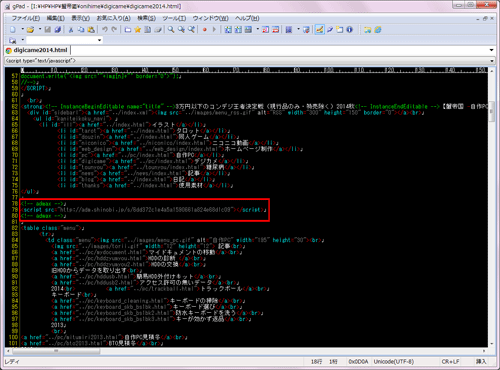Select the digicame2014.html tab
Screen dimensions: 500x370
point(37,50)
